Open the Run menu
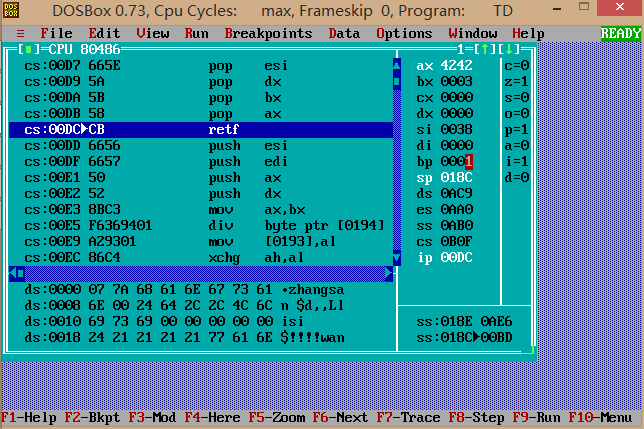This screenshot has width=644, height=429. tap(196, 33)
